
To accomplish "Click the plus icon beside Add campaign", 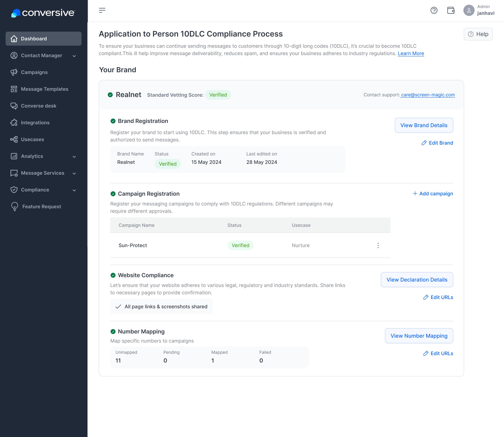I will [415, 193].
